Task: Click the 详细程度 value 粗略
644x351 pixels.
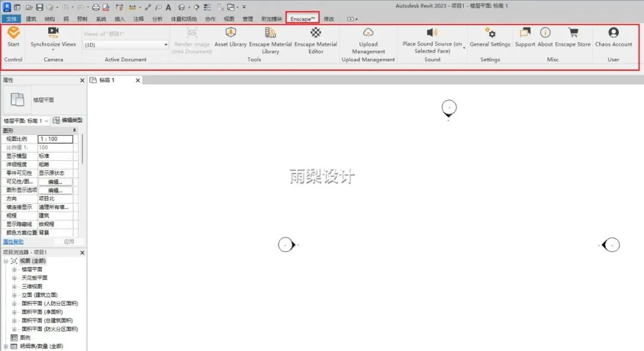Action: [55, 164]
